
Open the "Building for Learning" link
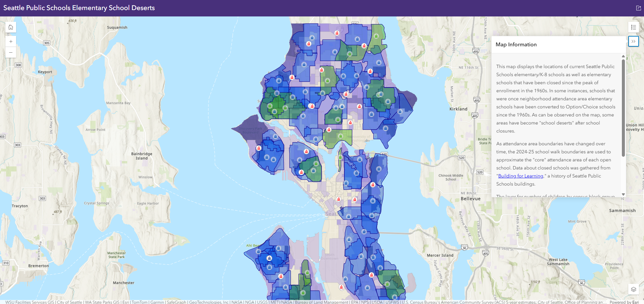[x=521, y=176]
